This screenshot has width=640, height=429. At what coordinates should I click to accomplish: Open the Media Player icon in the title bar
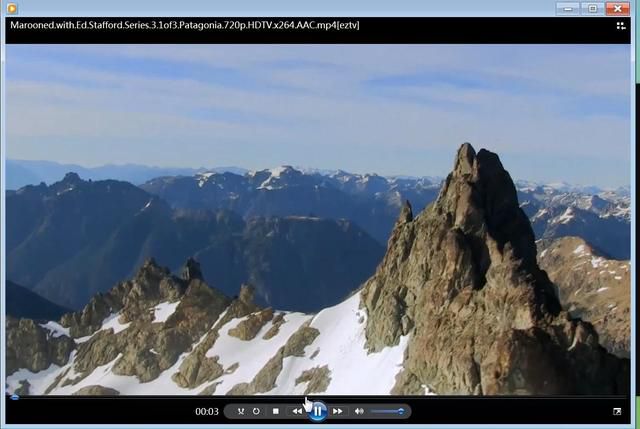[x=11, y=8]
